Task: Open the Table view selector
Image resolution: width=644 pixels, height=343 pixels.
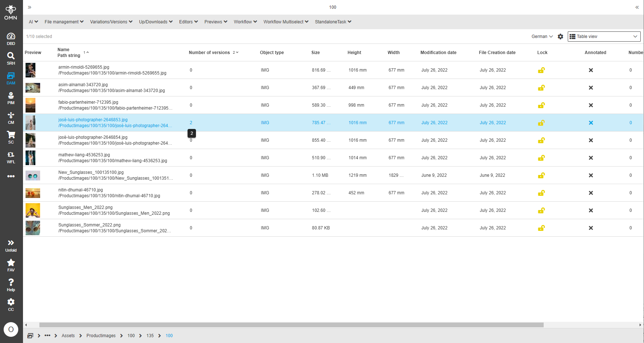Action: click(603, 36)
